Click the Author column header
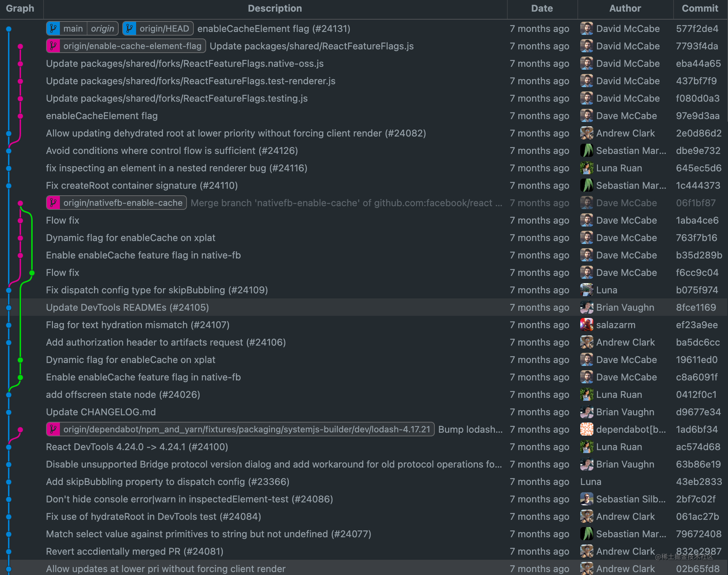Screen dimensions: 728x575 coord(625,8)
